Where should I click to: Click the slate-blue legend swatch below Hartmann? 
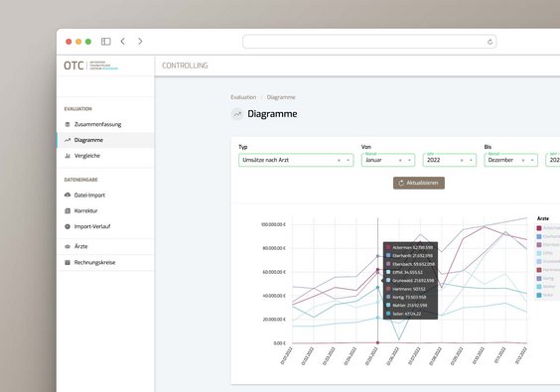539,278
